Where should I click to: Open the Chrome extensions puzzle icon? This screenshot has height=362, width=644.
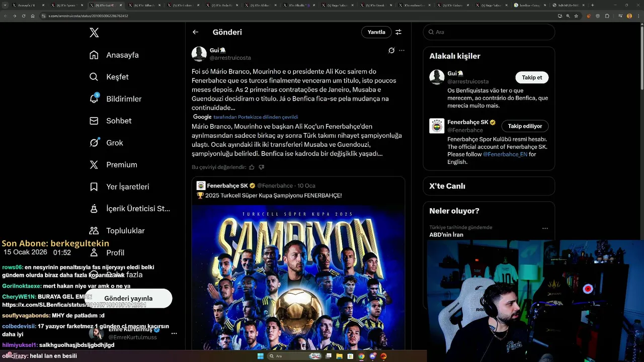coord(607,16)
